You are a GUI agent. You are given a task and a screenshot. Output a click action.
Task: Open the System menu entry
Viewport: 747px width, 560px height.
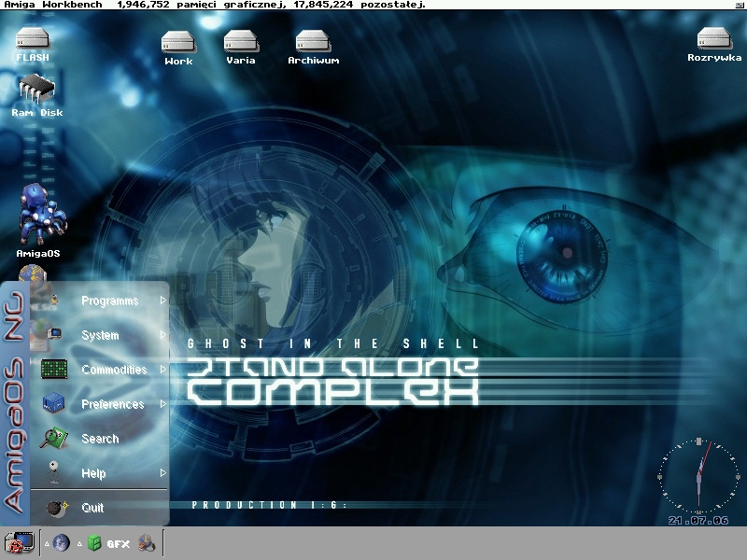100,335
